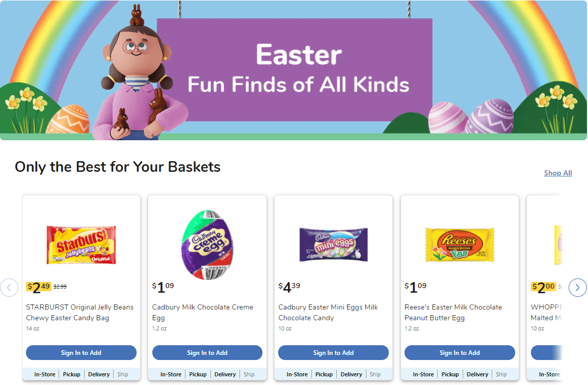Select In-Store on the Mini Eggs card
This screenshot has height=385, width=588.
[297, 374]
